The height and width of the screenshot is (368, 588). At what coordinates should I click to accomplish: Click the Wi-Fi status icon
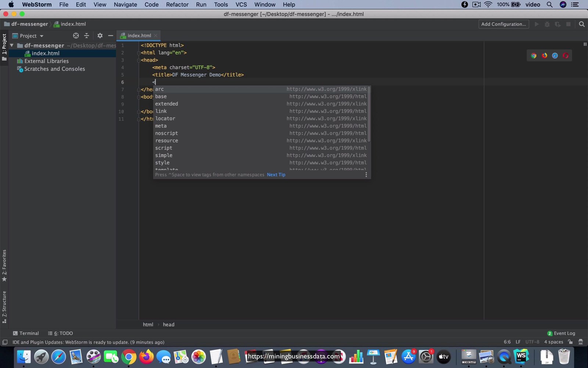[x=488, y=4]
